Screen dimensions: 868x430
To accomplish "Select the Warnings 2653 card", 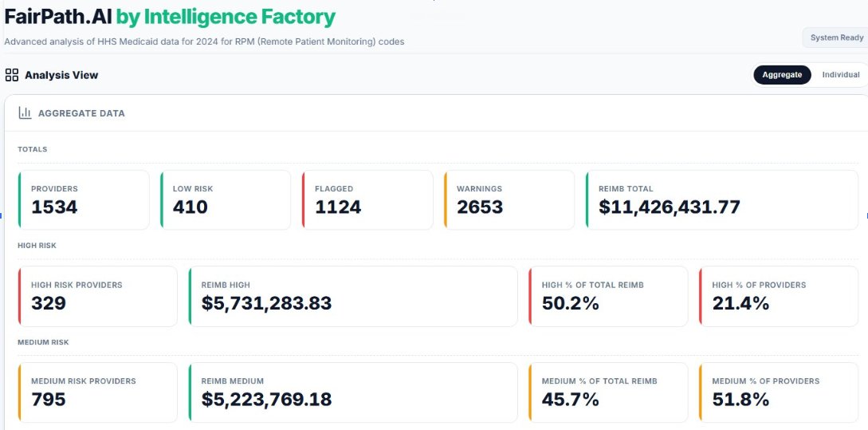I will (509, 199).
